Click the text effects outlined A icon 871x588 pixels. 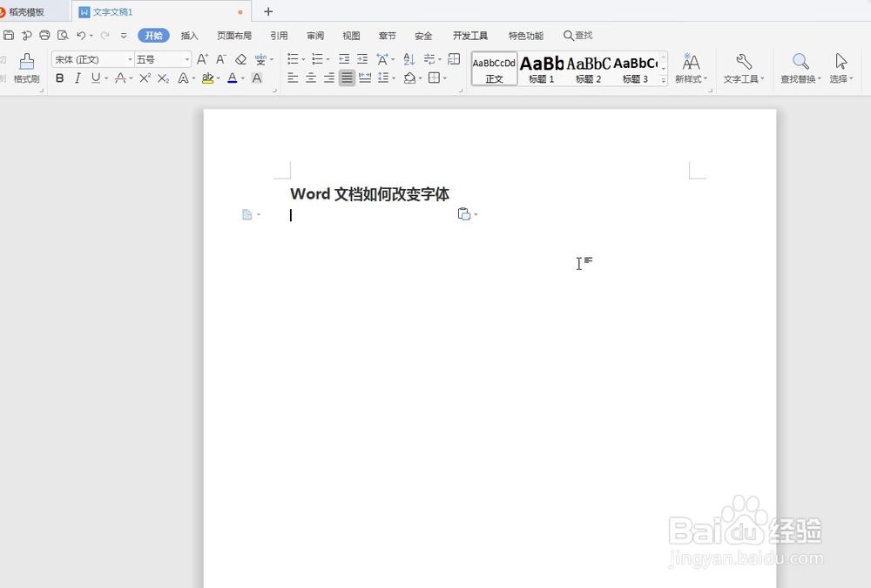(183, 78)
